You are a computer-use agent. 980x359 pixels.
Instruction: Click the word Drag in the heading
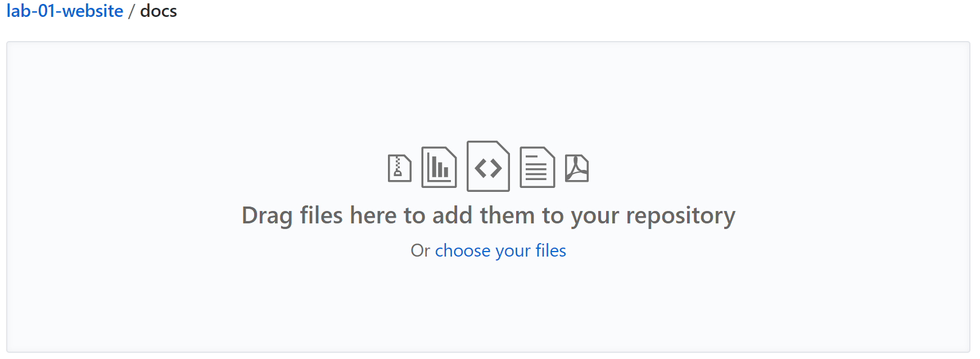(267, 217)
